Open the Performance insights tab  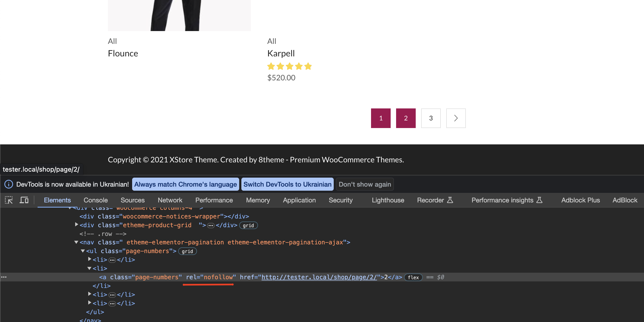(x=507, y=200)
